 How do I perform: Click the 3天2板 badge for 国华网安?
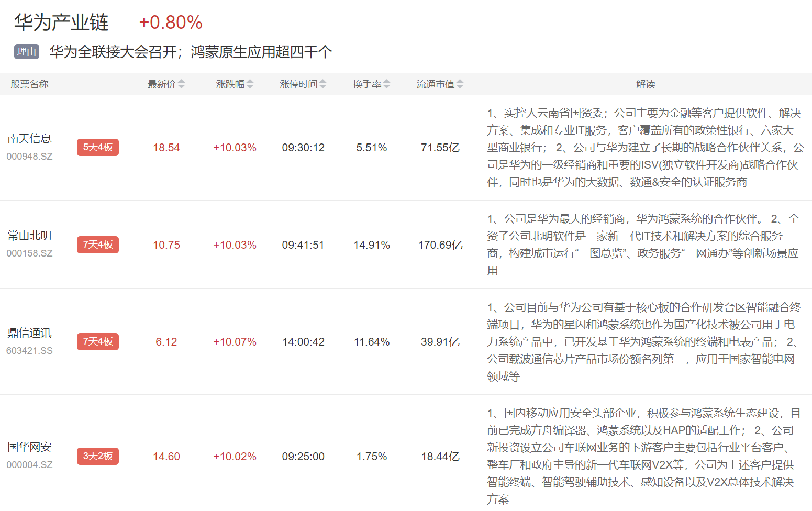click(x=98, y=456)
